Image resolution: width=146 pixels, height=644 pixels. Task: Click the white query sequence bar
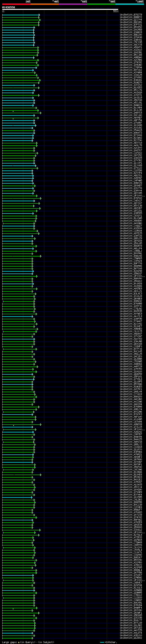point(60,10)
